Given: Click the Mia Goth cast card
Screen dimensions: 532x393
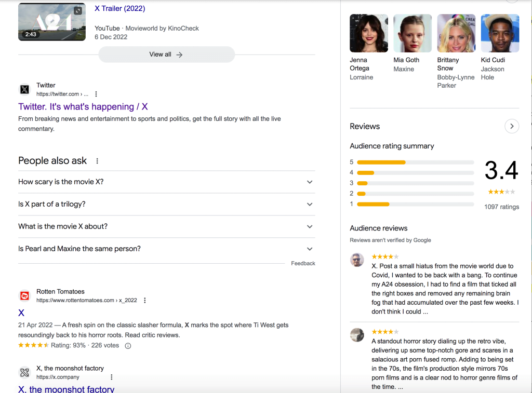Looking at the screenshot, I should (413, 33).
